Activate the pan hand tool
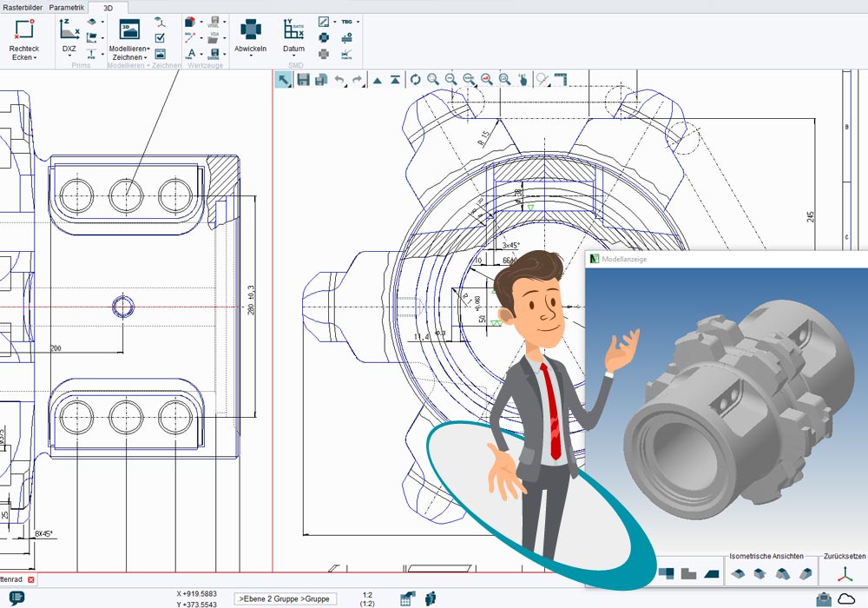 coord(523,80)
